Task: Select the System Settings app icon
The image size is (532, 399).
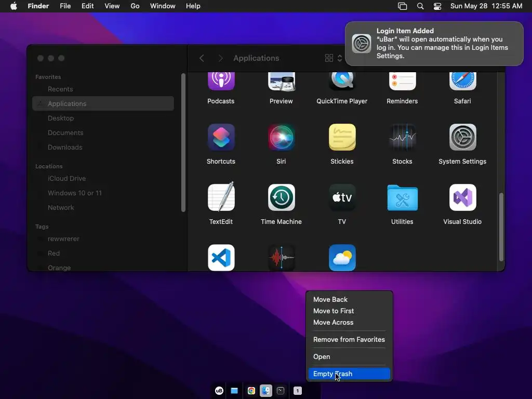Action: [x=462, y=137]
